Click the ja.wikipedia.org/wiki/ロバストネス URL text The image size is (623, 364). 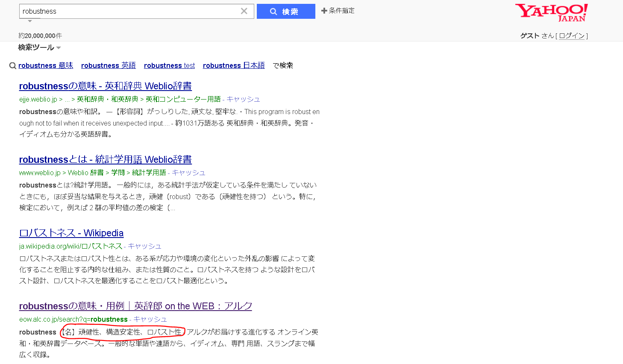[71, 246]
